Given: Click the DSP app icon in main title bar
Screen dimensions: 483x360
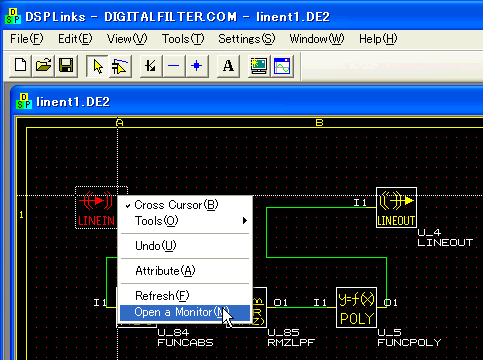Looking at the screenshot, I should point(13,16).
